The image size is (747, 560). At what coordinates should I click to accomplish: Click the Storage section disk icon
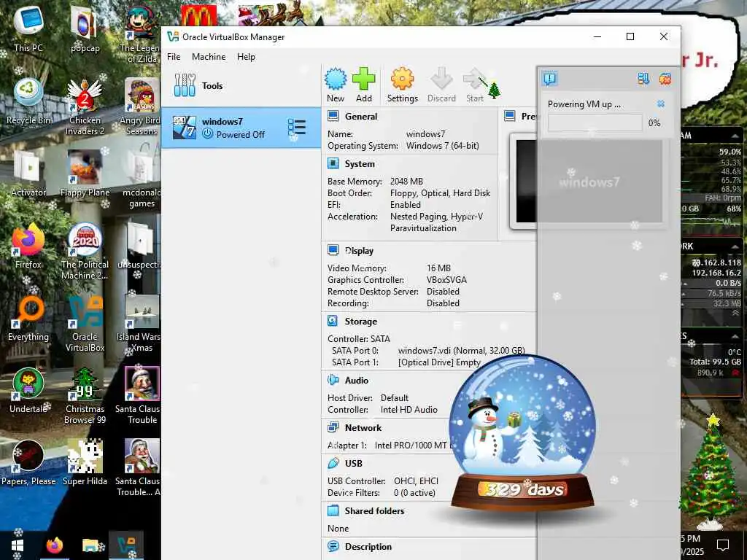[x=333, y=321]
